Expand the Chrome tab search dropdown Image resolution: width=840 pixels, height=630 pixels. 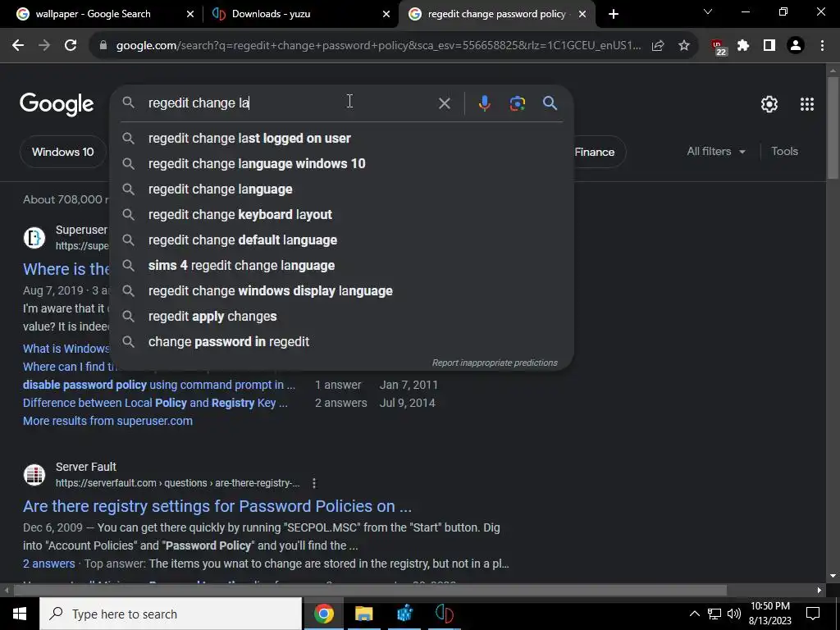point(708,11)
